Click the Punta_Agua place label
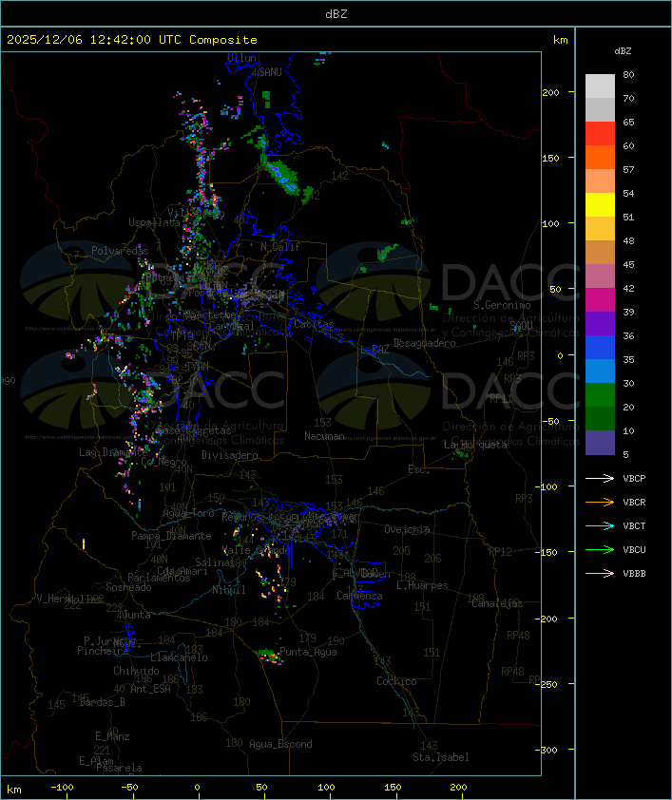 (308, 652)
